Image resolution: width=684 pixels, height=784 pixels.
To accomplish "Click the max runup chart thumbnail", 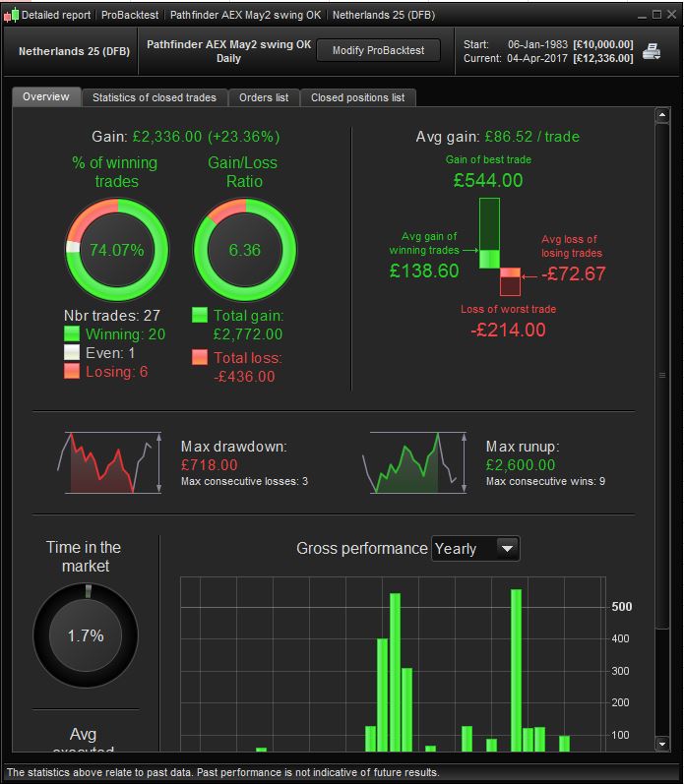I will [414, 463].
